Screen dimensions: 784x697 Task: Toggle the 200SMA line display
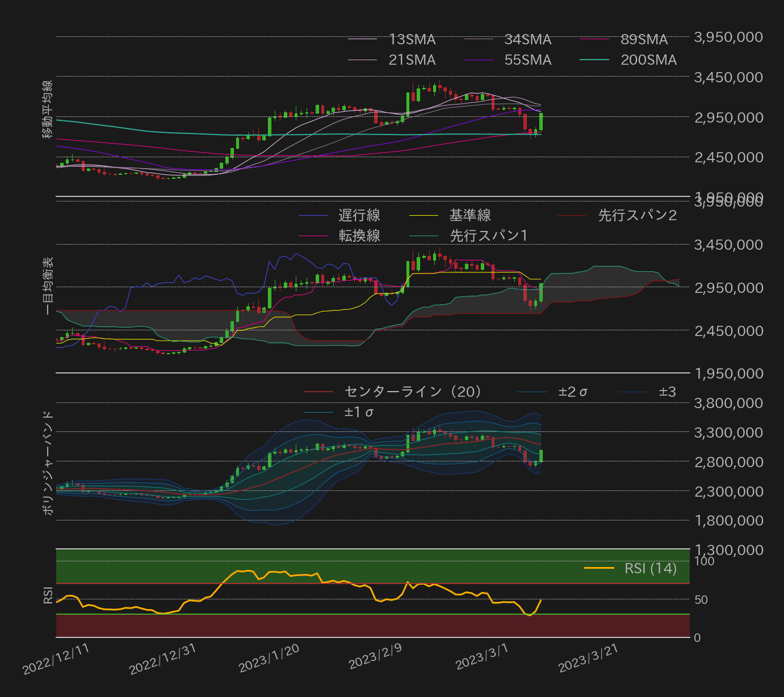pos(594,60)
